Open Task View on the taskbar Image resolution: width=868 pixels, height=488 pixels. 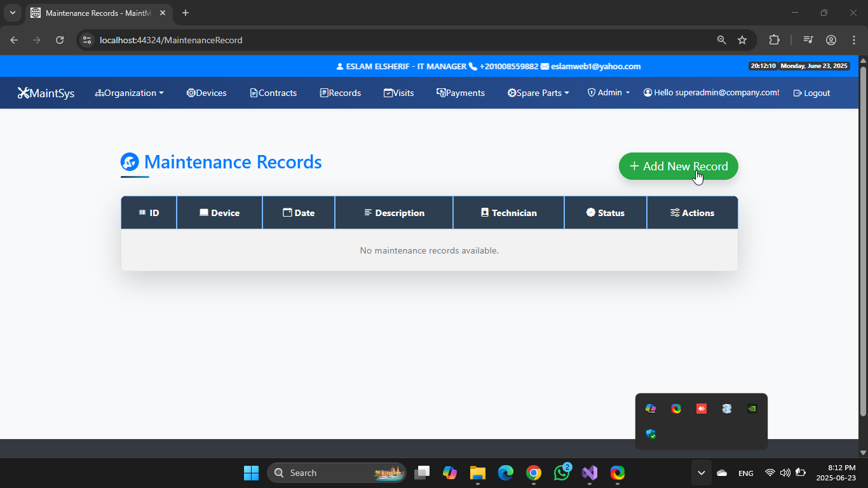point(422,473)
